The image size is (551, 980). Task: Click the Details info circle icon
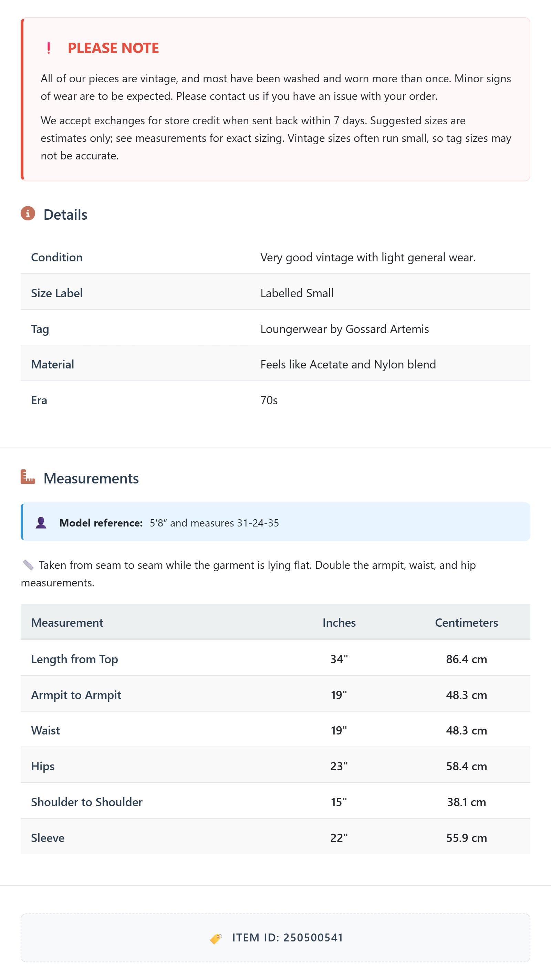28,213
